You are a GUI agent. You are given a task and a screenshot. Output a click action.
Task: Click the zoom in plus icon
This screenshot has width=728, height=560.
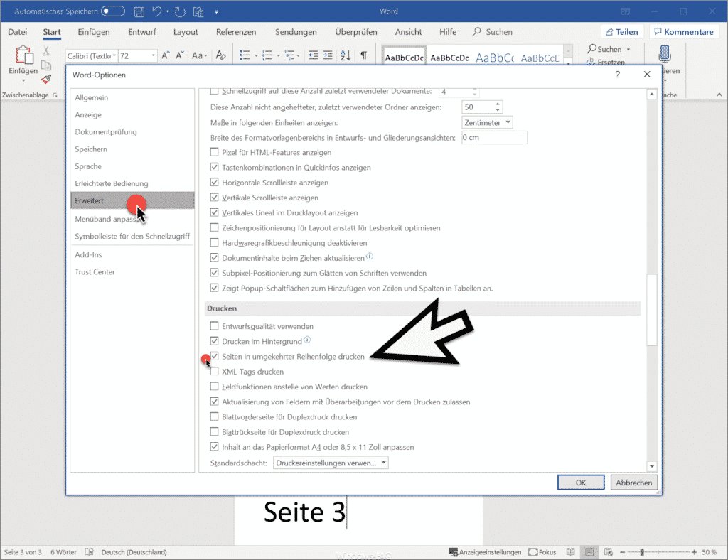pyautogui.click(x=694, y=552)
